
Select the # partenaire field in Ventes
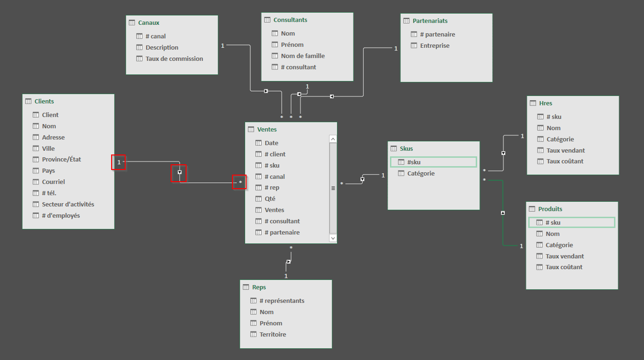coord(282,232)
